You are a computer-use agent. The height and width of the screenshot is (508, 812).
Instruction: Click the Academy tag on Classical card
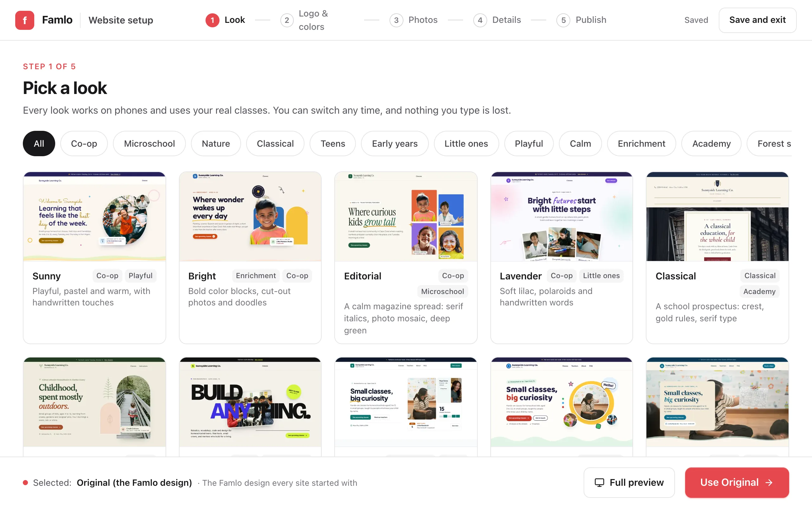[x=759, y=291]
